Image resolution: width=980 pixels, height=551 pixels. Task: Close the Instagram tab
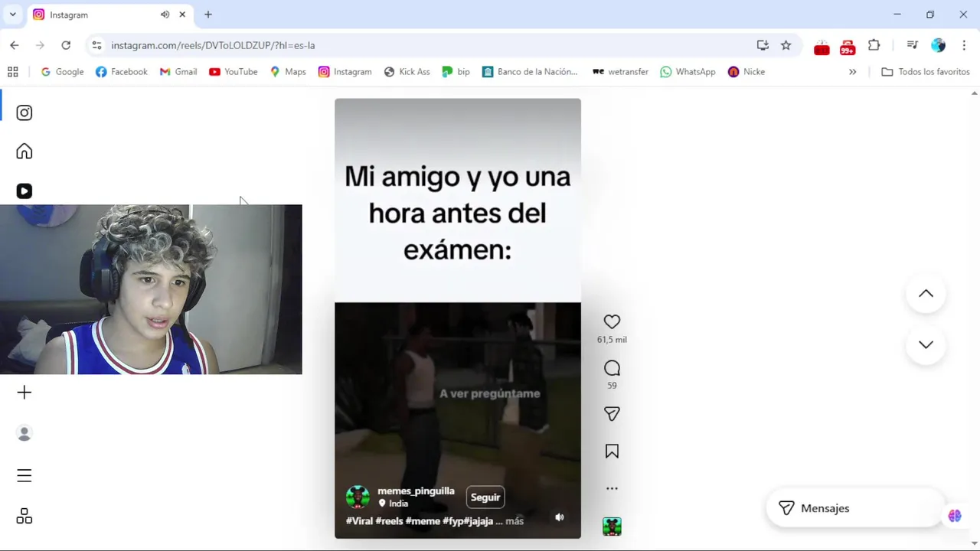click(x=182, y=15)
